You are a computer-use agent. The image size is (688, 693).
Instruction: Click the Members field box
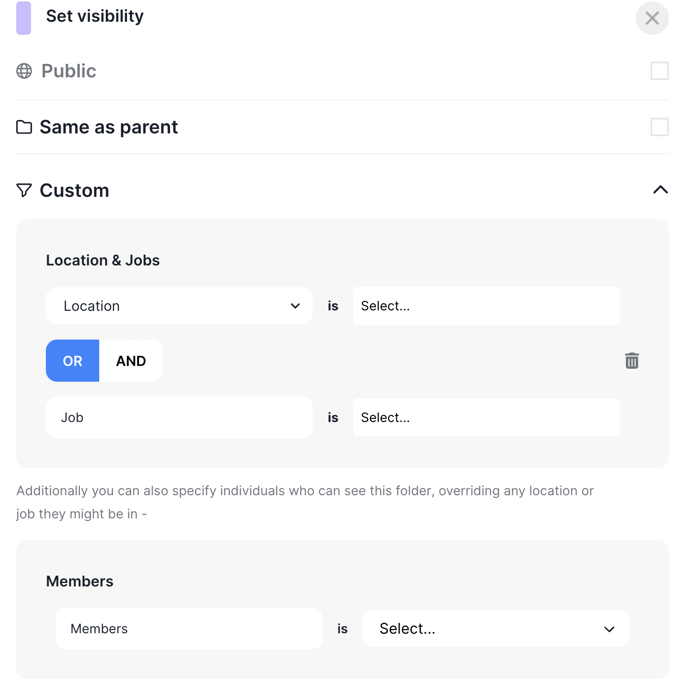point(189,628)
